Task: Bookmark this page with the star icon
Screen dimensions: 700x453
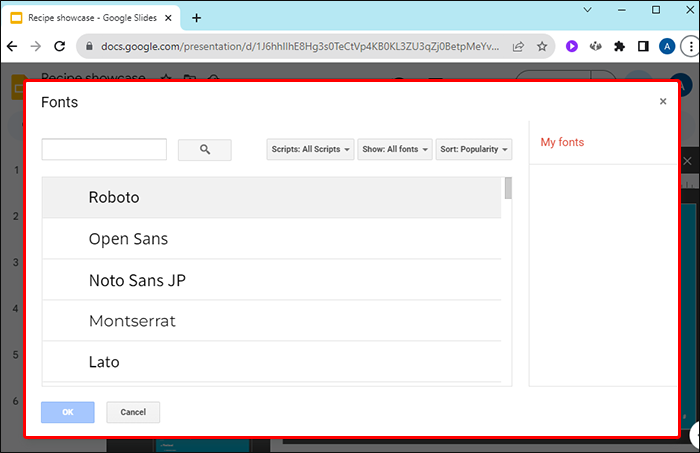Action: coord(542,46)
